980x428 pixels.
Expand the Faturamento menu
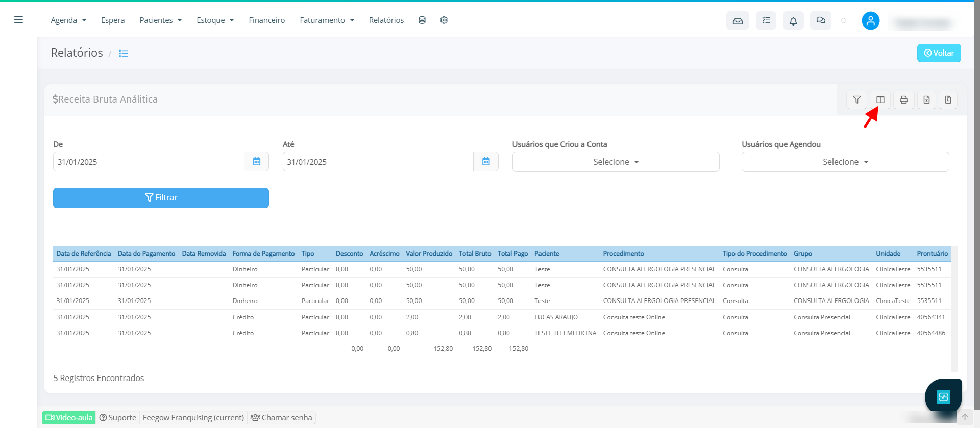point(327,20)
